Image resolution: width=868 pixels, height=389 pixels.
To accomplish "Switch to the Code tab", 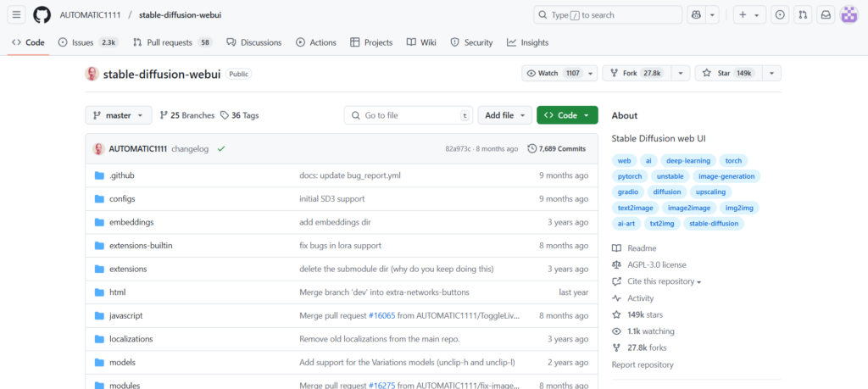I will point(28,42).
